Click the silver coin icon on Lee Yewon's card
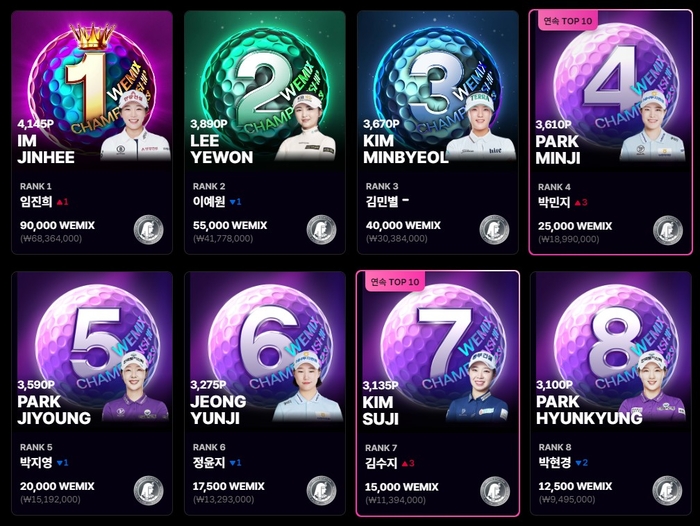Image resolution: width=700 pixels, height=526 pixels. click(x=321, y=230)
